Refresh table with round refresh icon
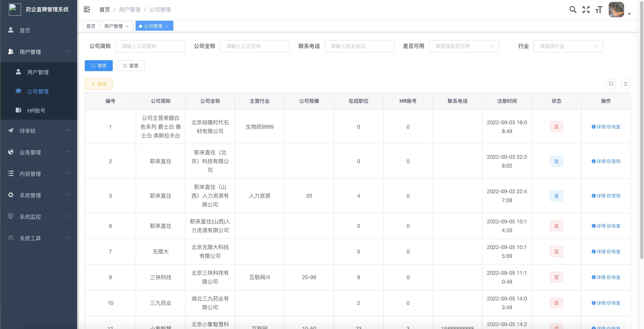This screenshot has width=644, height=329. pyautogui.click(x=625, y=84)
